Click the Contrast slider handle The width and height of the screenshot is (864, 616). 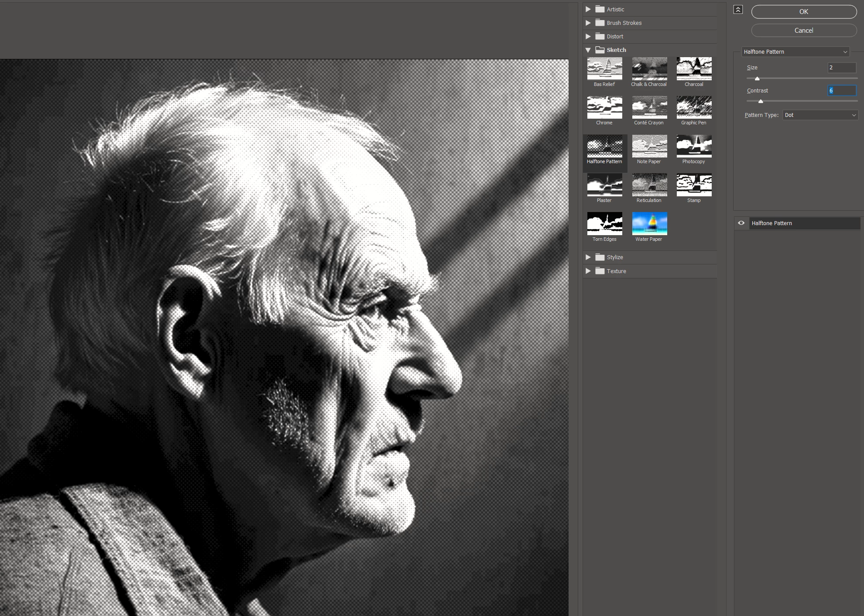click(761, 101)
